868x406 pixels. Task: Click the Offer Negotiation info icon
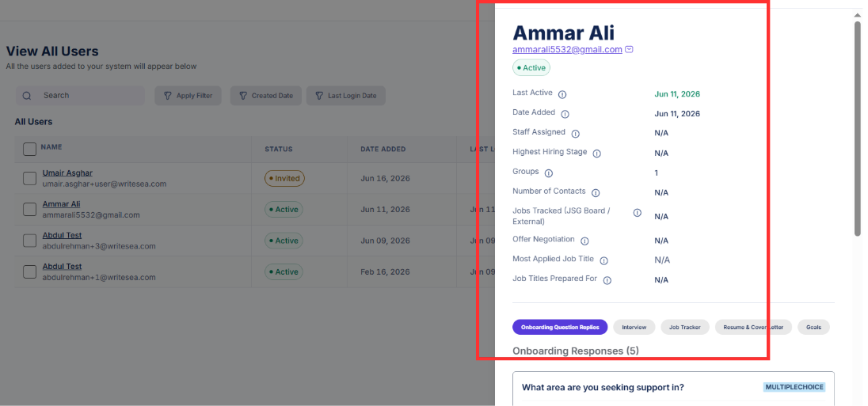tap(584, 241)
